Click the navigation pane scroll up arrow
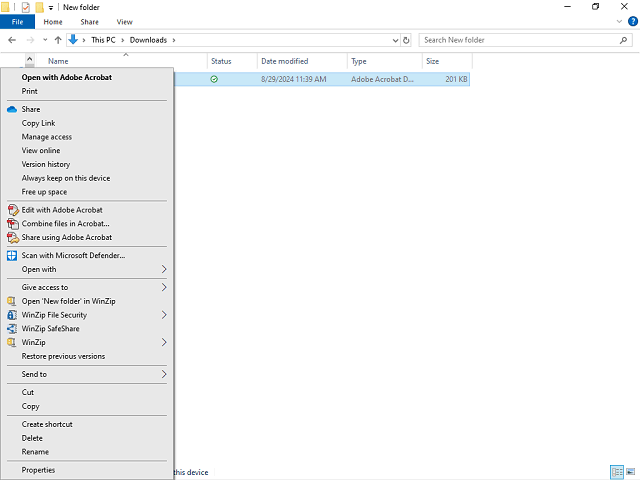This screenshot has width=640, height=480. 29,60
